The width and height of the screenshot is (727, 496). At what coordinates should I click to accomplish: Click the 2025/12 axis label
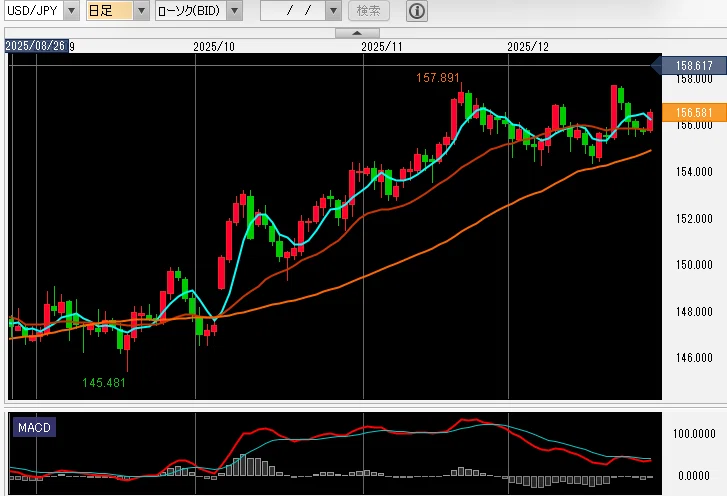(x=528, y=46)
